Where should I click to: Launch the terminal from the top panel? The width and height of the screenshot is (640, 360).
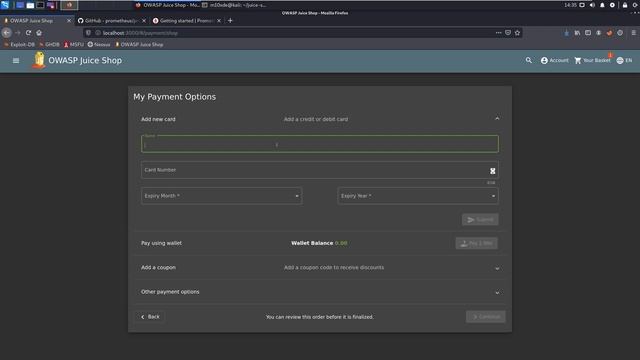pyautogui.click(x=40, y=5)
